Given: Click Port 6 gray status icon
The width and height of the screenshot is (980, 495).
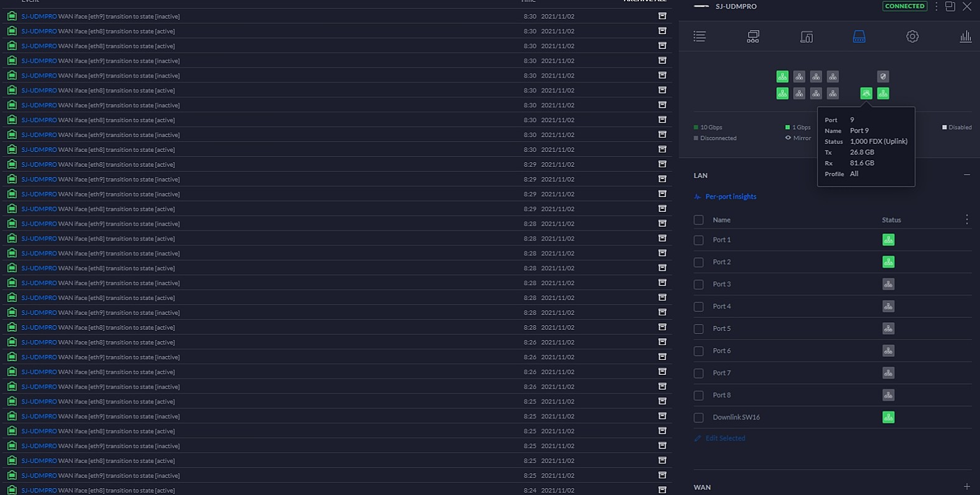Looking at the screenshot, I should [888, 351].
